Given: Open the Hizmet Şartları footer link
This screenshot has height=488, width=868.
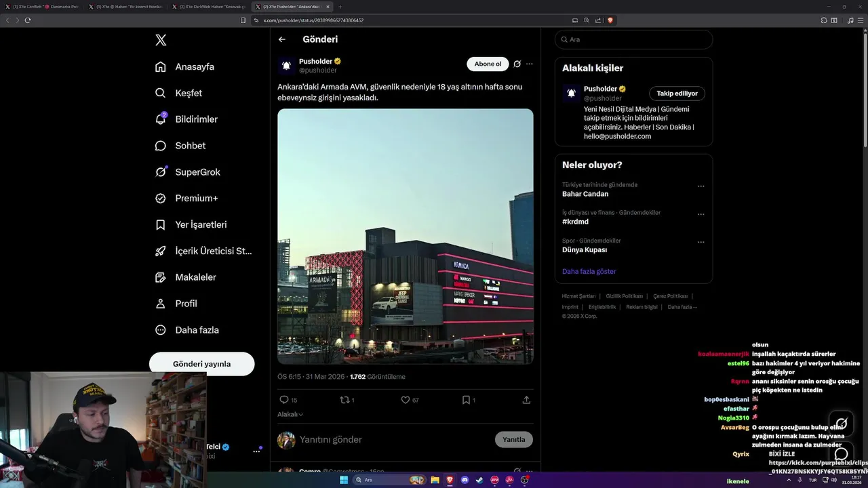Looking at the screenshot, I should (x=578, y=296).
